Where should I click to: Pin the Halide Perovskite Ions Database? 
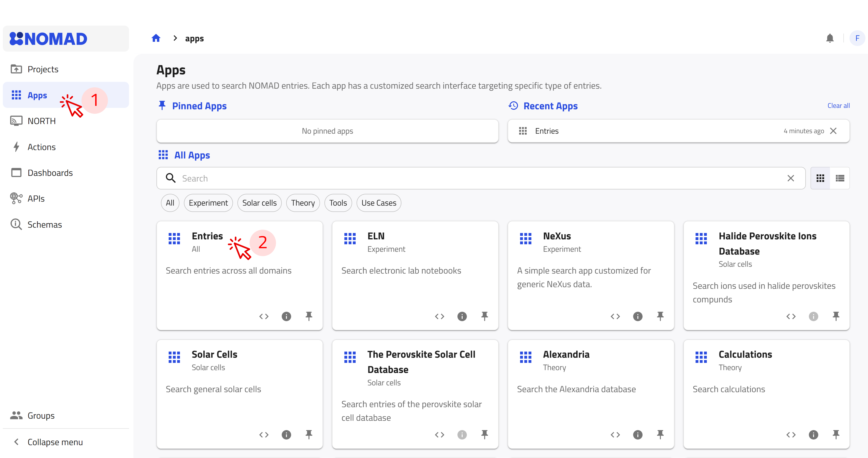(836, 316)
